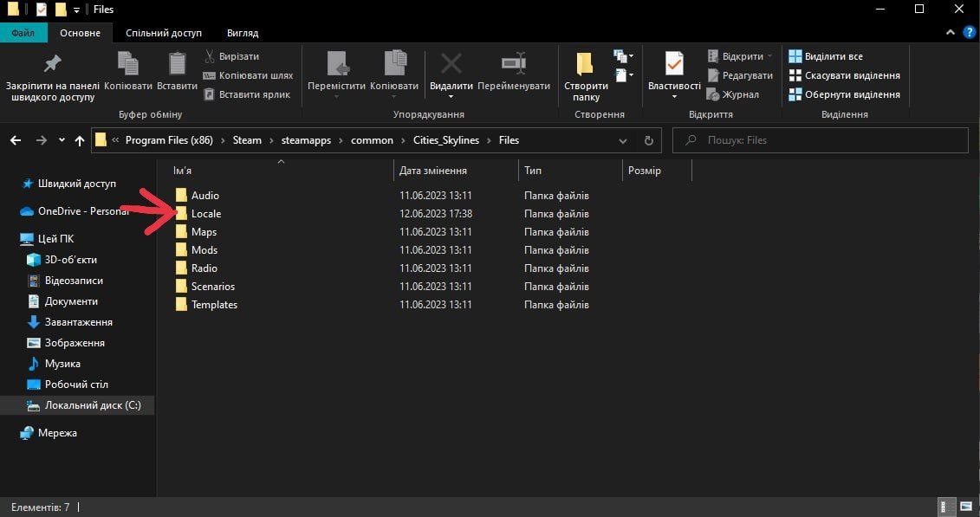
Task: Open the Перемістити move-to button
Action: (x=337, y=75)
